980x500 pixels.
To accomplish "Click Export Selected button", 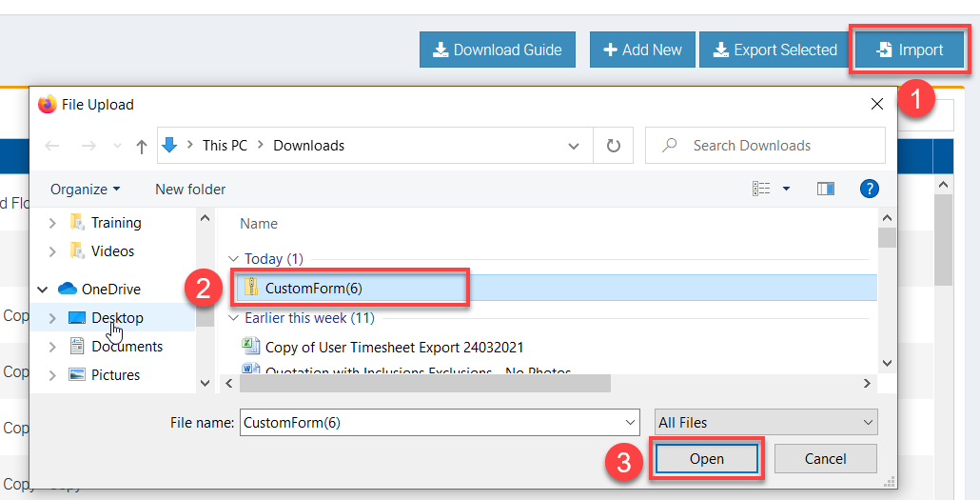I will point(774,50).
